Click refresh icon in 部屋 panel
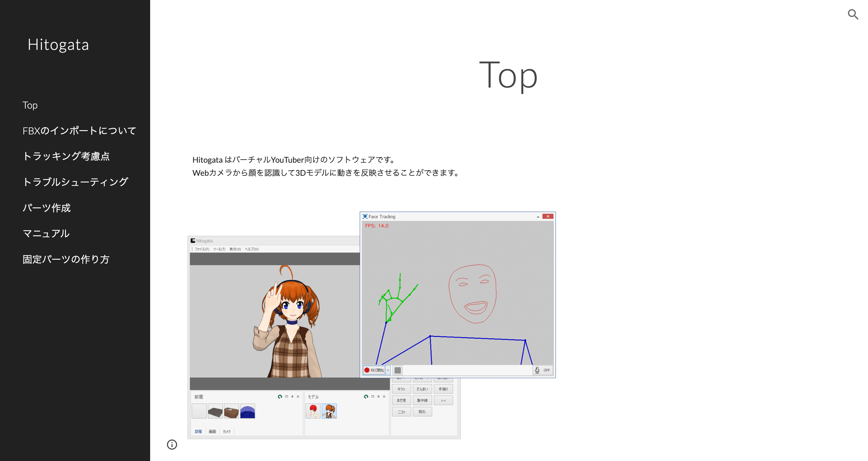This screenshot has width=868, height=461. point(280,397)
